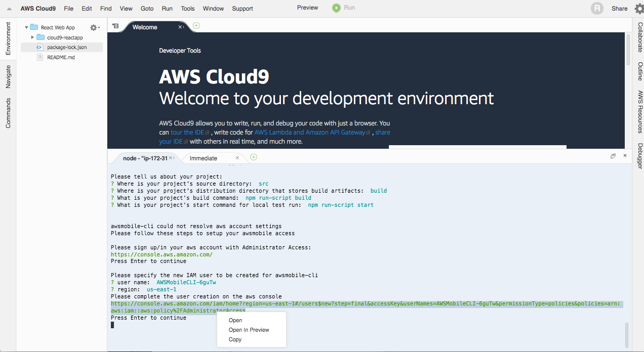Collapse the React Web App root folder
The image size is (644, 352).
pyautogui.click(x=26, y=27)
